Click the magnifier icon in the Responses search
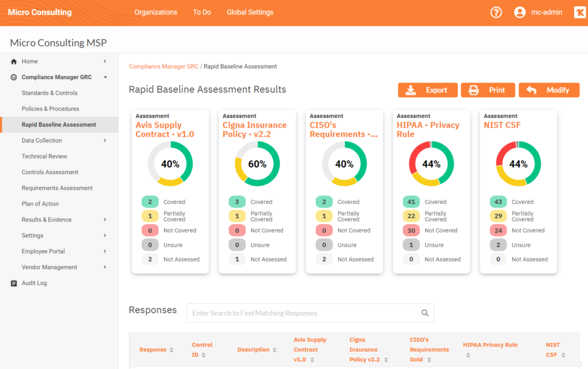Screen dimensions: 588x369 425,313
